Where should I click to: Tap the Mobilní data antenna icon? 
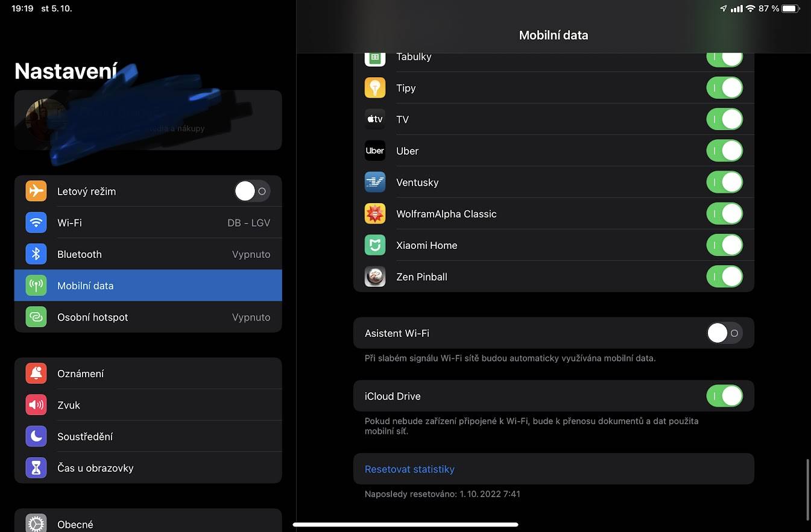tap(36, 286)
